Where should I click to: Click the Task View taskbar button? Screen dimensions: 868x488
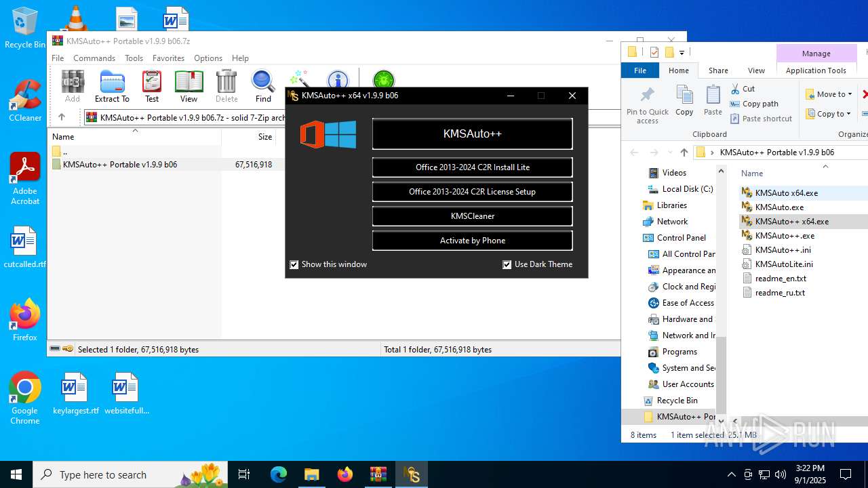click(x=244, y=474)
